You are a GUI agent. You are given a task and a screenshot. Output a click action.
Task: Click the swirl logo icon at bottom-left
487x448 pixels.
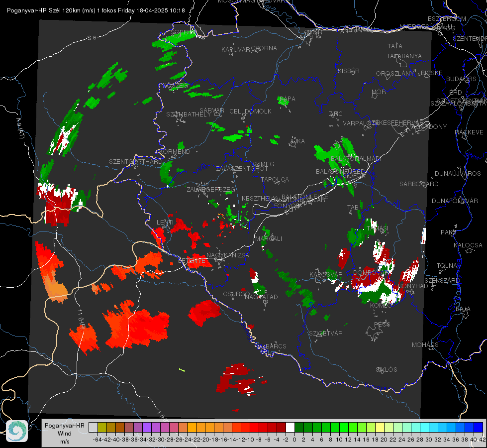point(17,431)
